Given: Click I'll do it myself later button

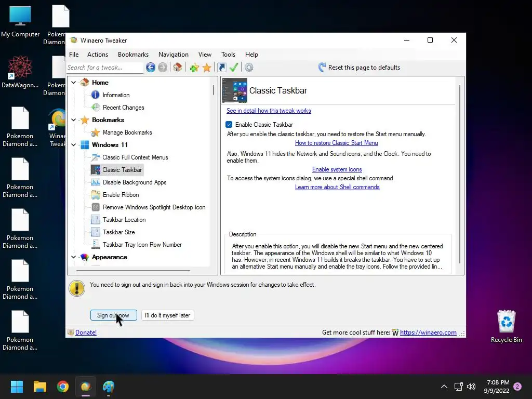Looking at the screenshot, I should (x=168, y=315).
